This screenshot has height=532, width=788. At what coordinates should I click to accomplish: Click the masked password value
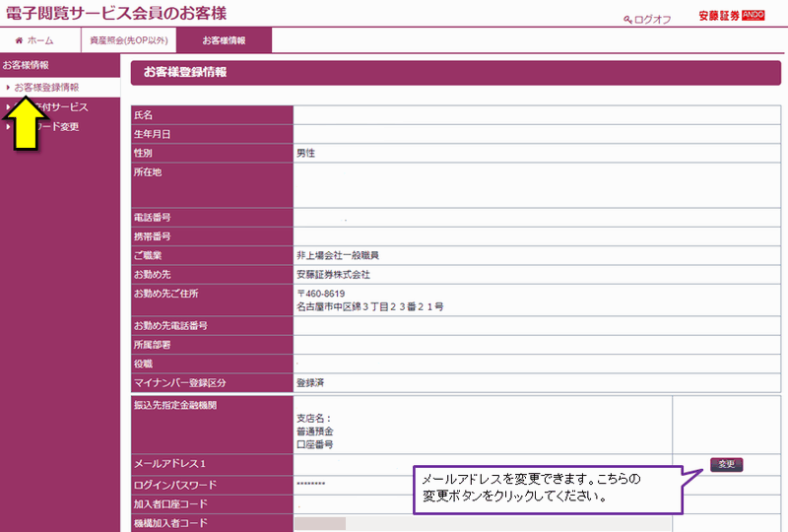(x=310, y=485)
